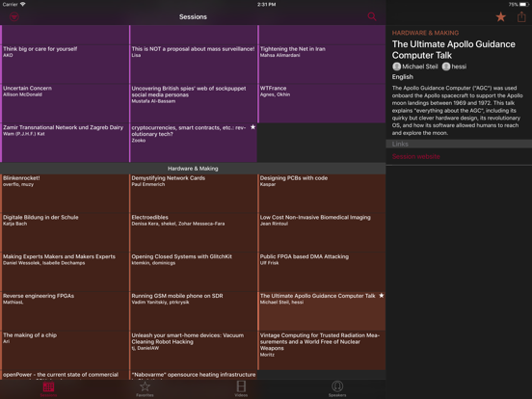Open session Public FPGA based DMA Attacking
Image resolution: width=532 pixels, height=399 pixels.
322,272
